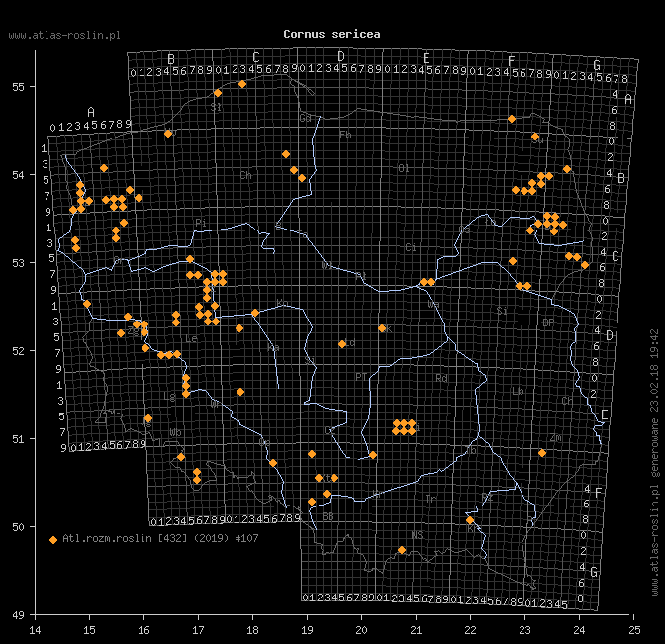Click longitude label 21 on bottom axis
This screenshot has height=644, width=665.
(416, 630)
